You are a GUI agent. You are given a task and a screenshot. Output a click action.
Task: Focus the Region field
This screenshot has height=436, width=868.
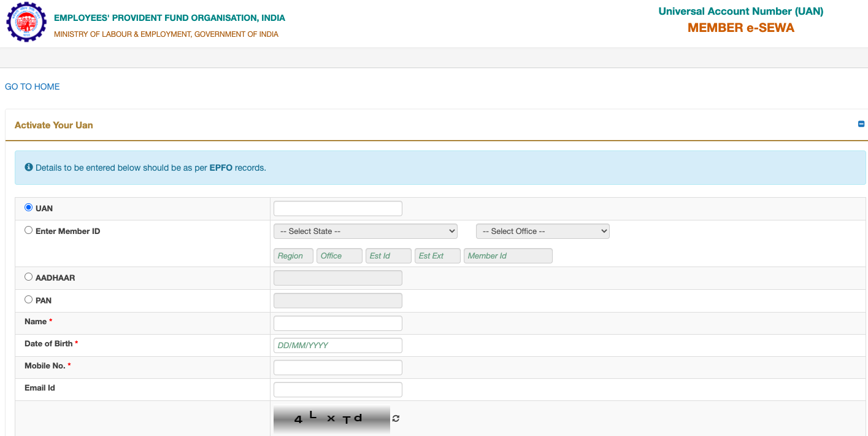pyautogui.click(x=293, y=255)
